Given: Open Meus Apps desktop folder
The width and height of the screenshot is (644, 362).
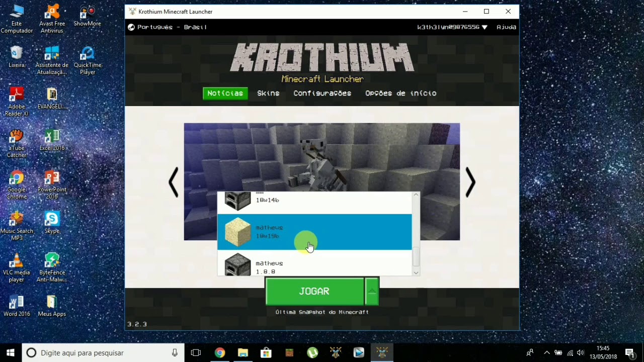Looking at the screenshot, I should point(52,306).
